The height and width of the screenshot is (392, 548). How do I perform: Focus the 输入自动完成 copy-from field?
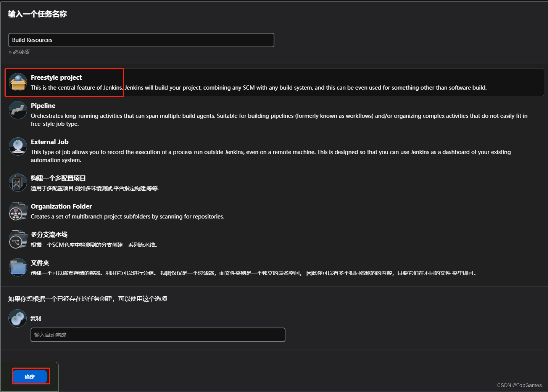click(158, 335)
